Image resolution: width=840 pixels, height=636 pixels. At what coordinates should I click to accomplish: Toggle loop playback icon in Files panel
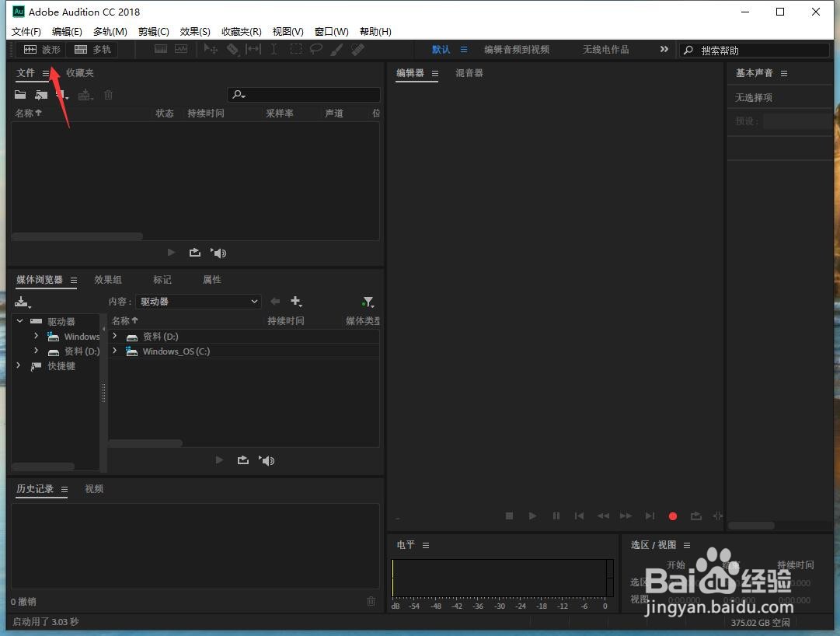[194, 253]
